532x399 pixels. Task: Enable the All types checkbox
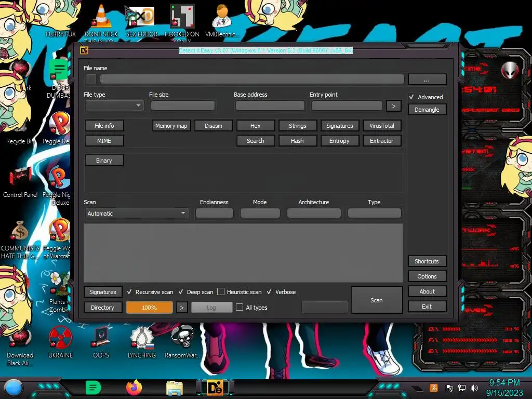coord(240,308)
